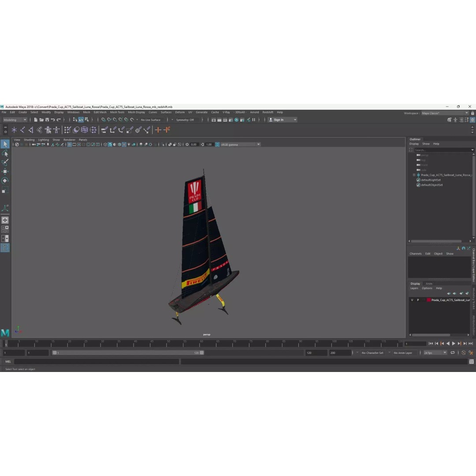Viewport: 476px width, 476px height.
Task: Open the Sign In dropdown arrow
Action: coord(295,119)
